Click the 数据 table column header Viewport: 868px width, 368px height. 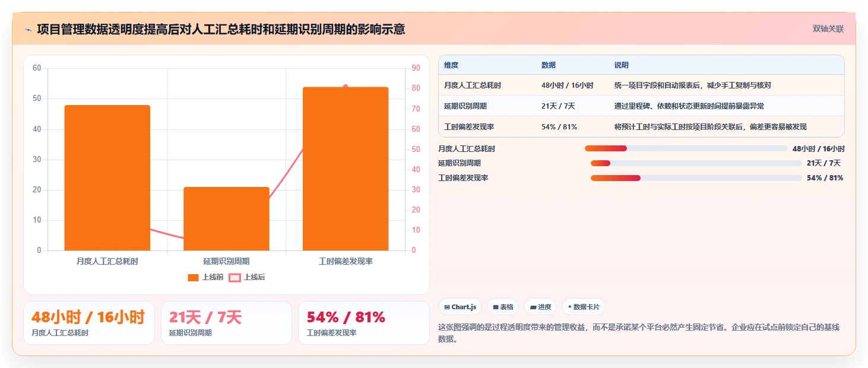549,65
